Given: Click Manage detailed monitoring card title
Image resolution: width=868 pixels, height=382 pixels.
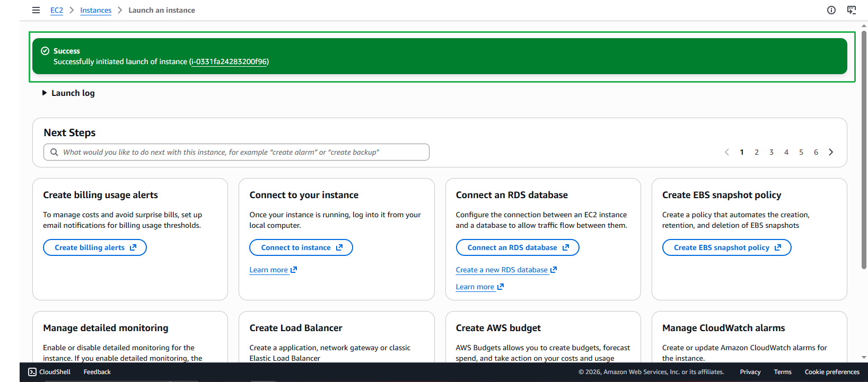Looking at the screenshot, I should [106, 328].
